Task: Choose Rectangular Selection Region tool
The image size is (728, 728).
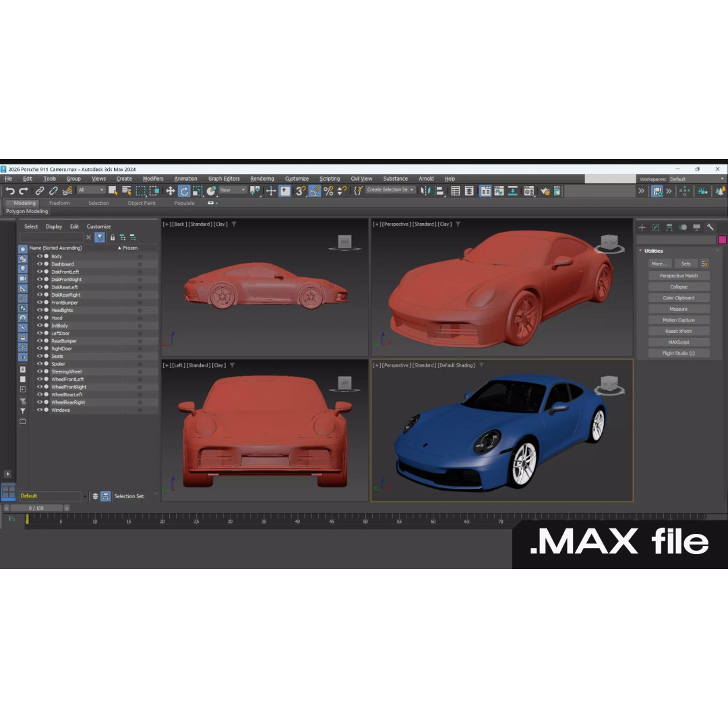Action: (x=140, y=191)
